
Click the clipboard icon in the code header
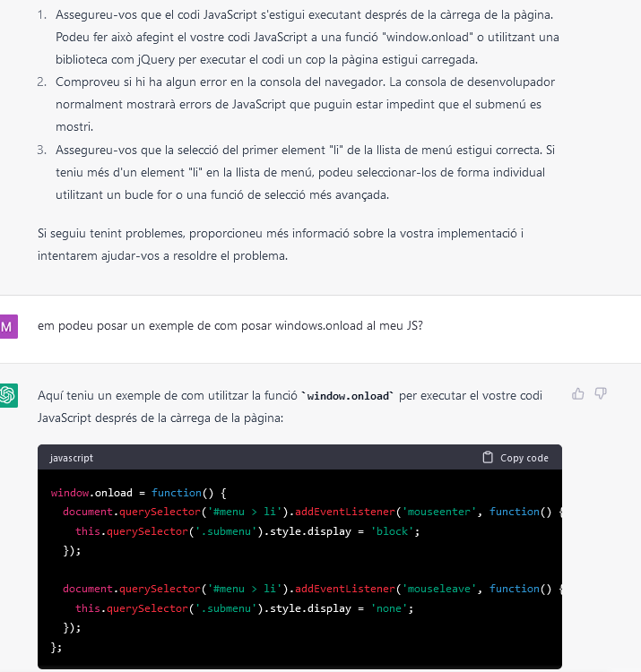(x=488, y=458)
